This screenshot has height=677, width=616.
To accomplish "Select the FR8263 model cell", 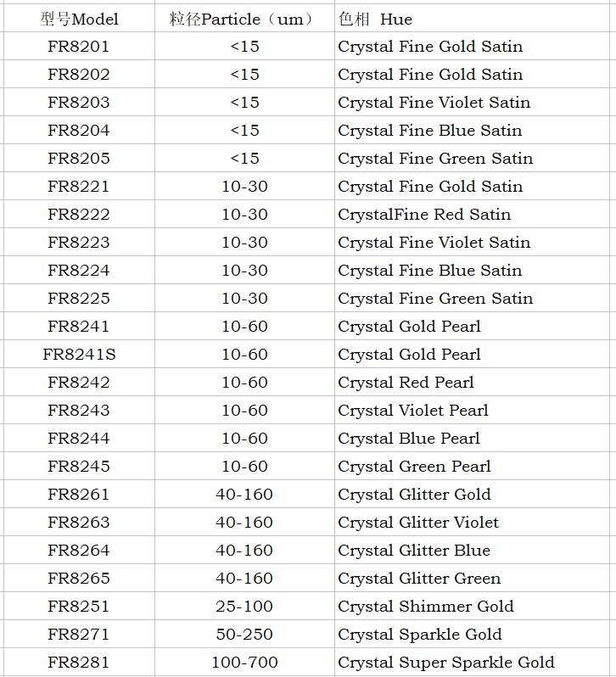I will [x=79, y=523].
